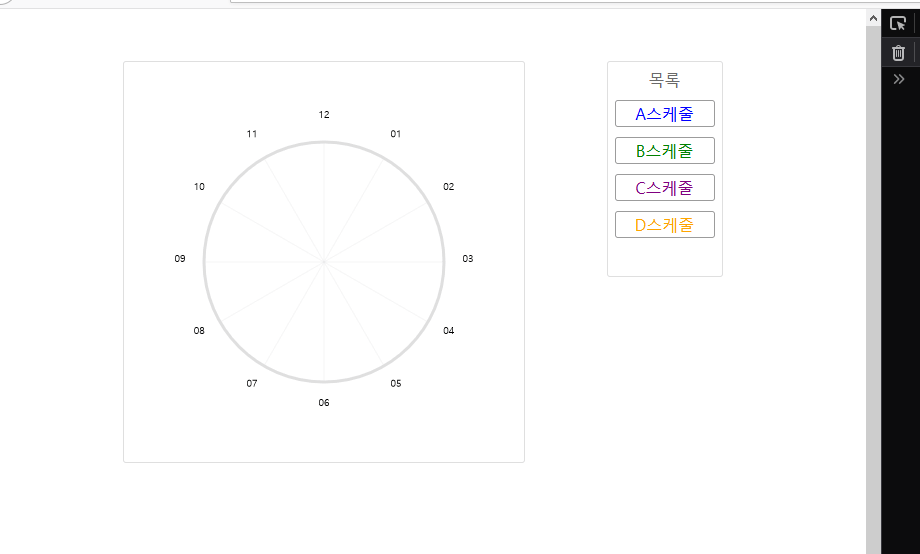This screenshot has width=920, height=554.
Task: Click the 08 hour label
Action: [x=199, y=330]
